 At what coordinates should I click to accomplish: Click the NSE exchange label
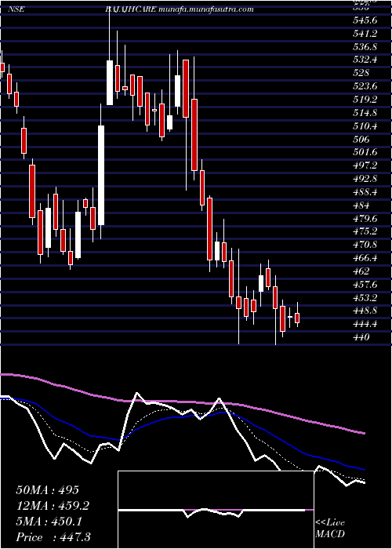tap(16, 9)
